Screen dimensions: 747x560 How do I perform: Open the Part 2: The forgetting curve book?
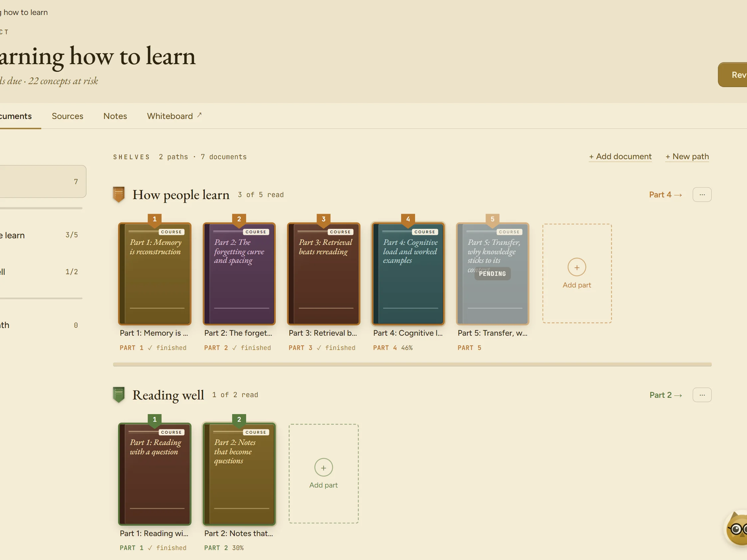tap(239, 274)
